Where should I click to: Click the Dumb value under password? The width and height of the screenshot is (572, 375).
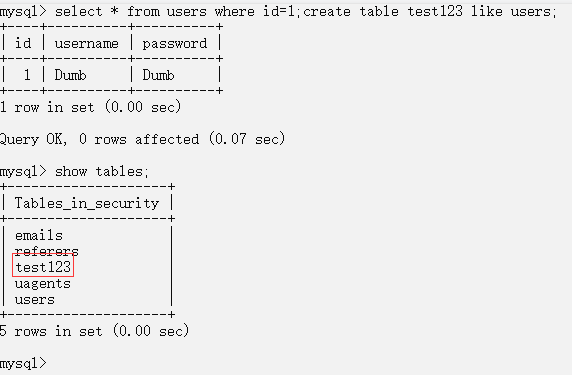pyautogui.click(x=158, y=75)
